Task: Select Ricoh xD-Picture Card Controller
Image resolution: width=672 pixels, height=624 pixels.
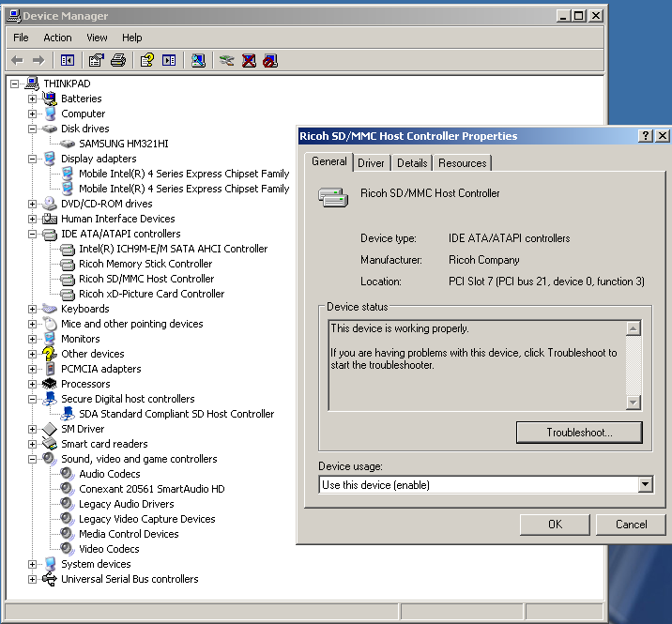Action: [151, 294]
